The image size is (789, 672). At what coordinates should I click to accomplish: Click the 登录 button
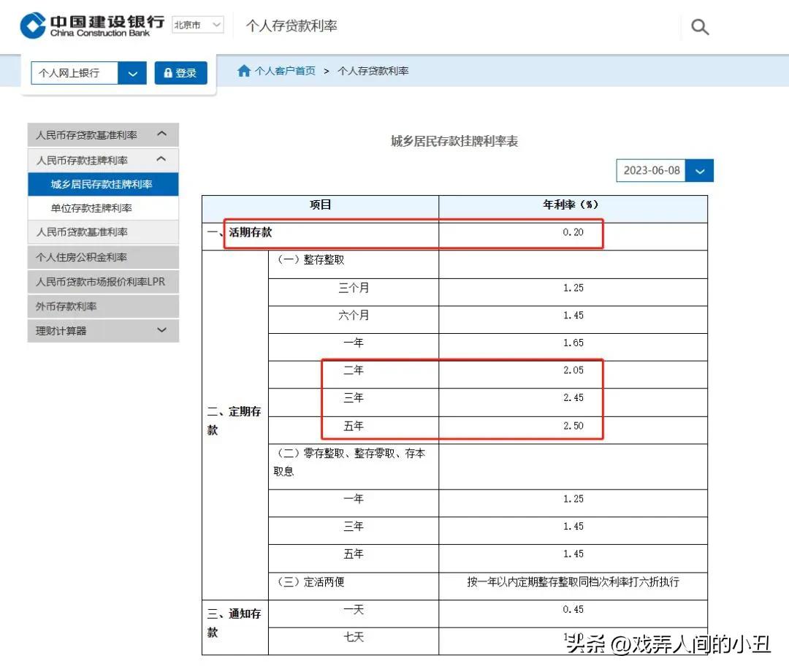tap(180, 72)
